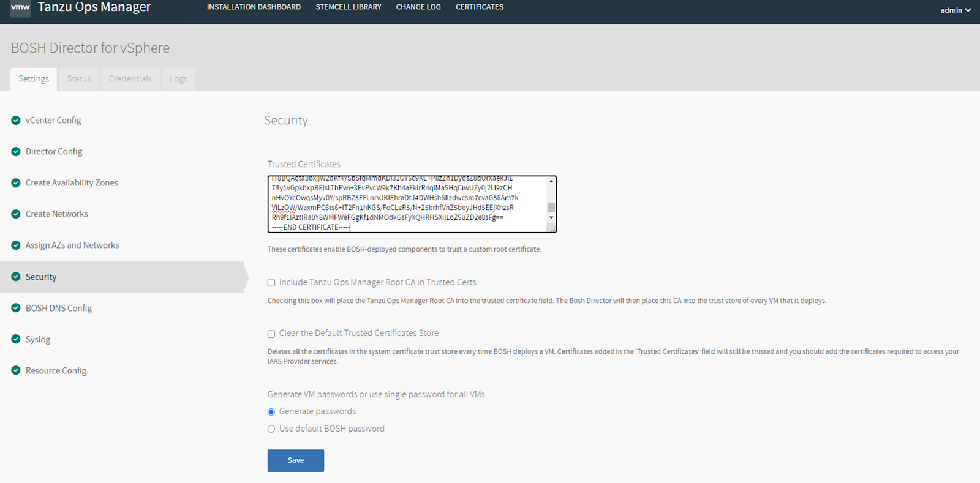Open vCenter Config settings page
Viewport: 980px width, 483px height.
point(53,121)
